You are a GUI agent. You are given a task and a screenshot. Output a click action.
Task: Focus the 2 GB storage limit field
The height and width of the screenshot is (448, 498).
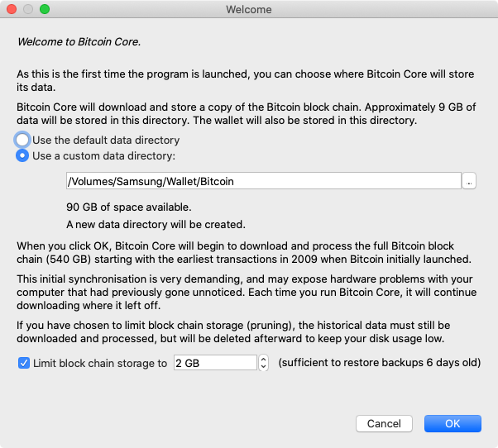point(215,363)
